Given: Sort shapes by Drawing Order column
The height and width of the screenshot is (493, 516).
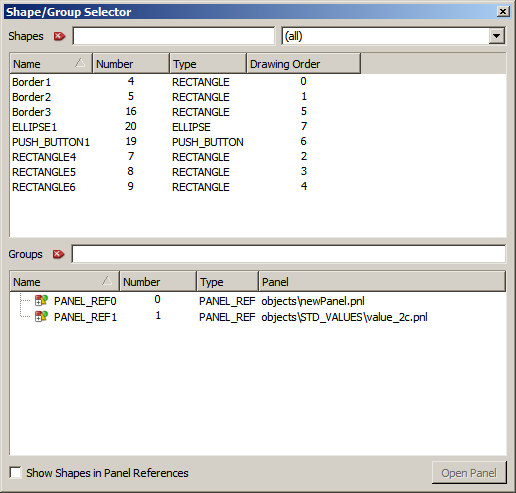Looking at the screenshot, I should pyautogui.click(x=303, y=63).
